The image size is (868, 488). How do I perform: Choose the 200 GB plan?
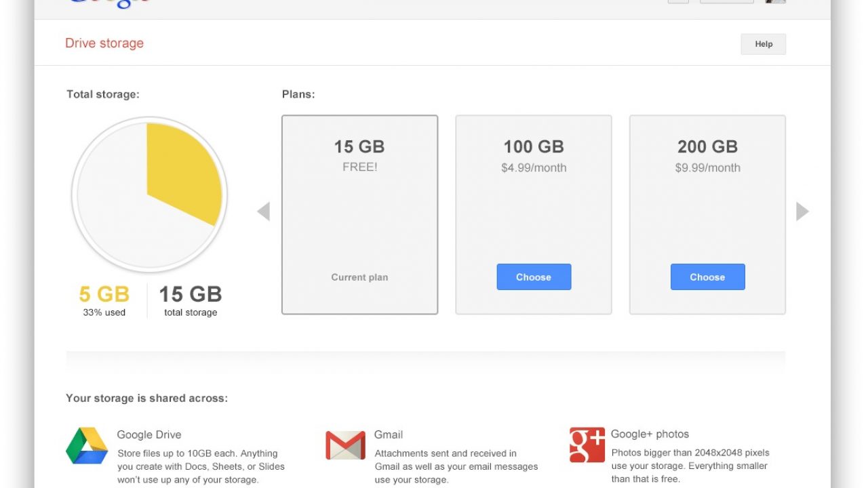pos(707,277)
